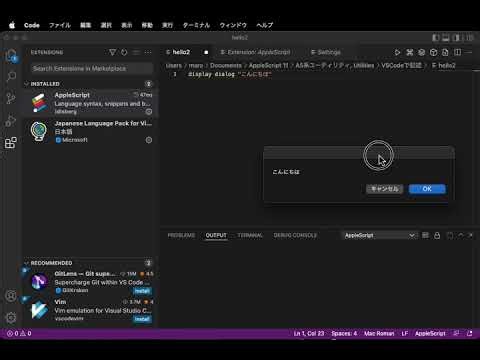Open the customize layout icon

point(469,38)
